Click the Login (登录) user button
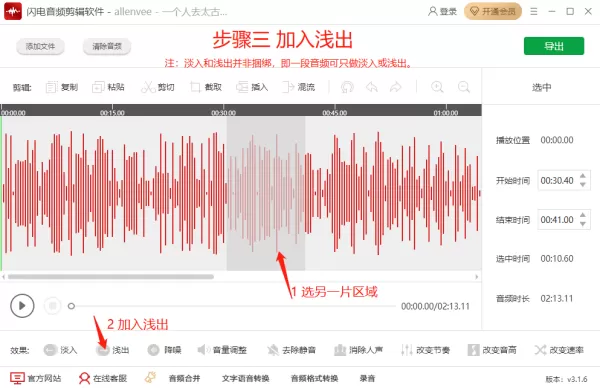This screenshot has height=388, width=600. [442, 11]
